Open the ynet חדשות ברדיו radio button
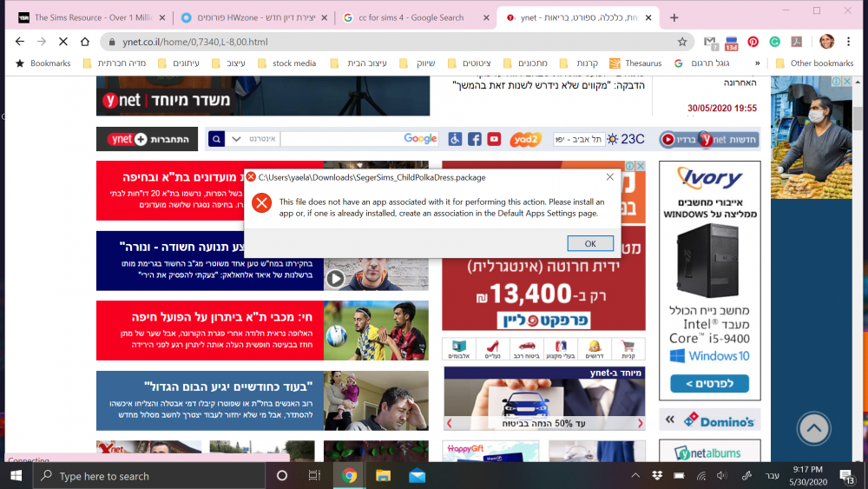Viewport: 868px width, 489px height. (x=708, y=140)
